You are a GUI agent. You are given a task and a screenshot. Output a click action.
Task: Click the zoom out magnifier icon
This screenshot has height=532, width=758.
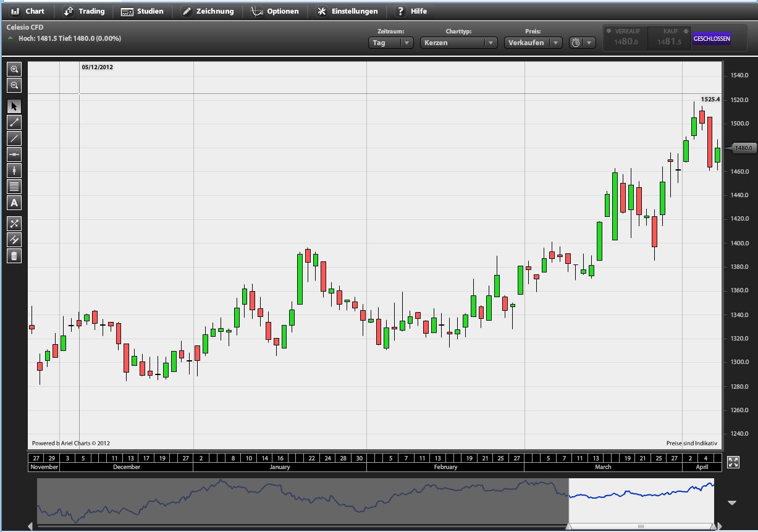(14, 86)
